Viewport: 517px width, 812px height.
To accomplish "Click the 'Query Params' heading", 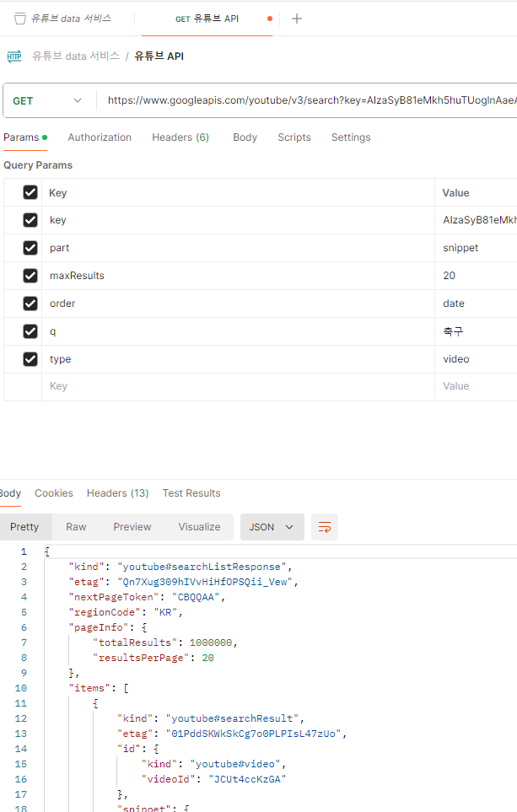I will pos(38,165).
